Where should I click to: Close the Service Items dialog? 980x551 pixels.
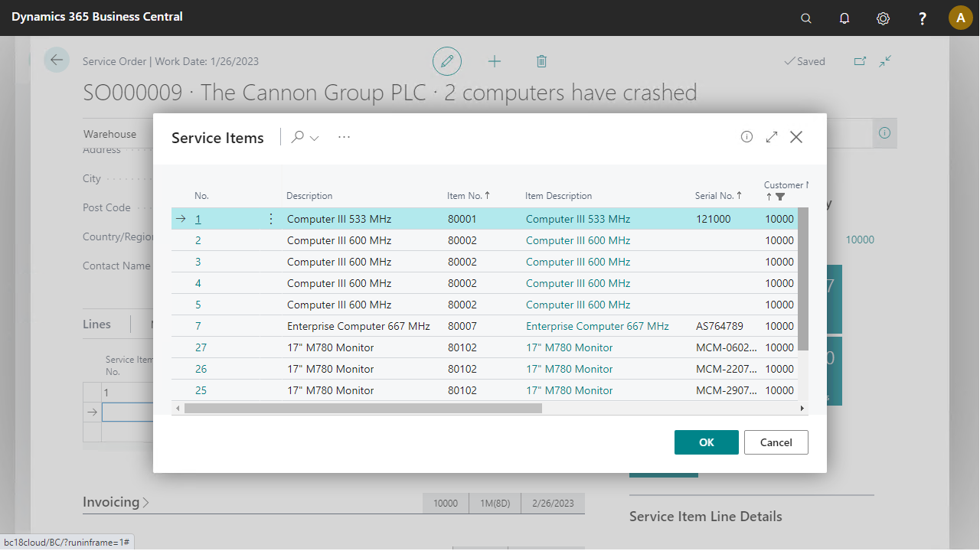click(796, 137)
